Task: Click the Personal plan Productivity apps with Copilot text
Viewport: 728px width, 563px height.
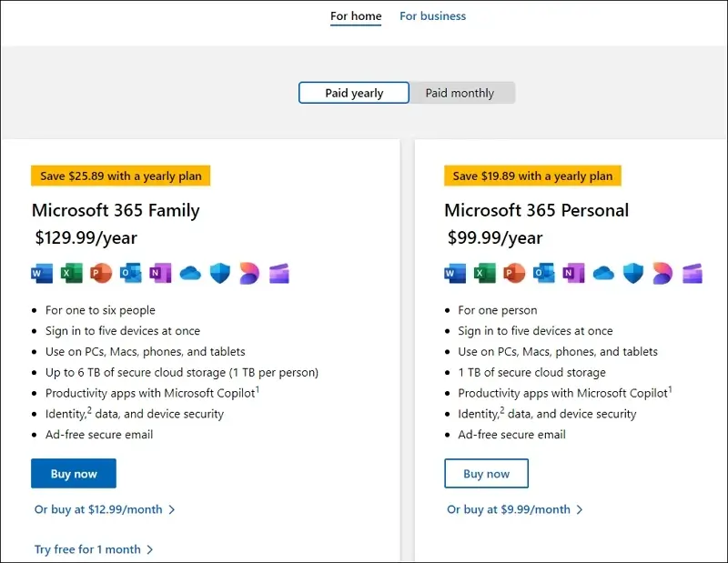Action: pos(565,393)
